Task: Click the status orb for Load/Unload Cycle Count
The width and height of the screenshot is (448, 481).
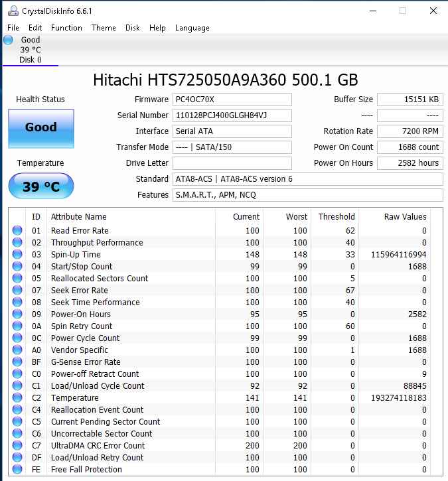Action: pyautogui.click(x=17, y=385)
